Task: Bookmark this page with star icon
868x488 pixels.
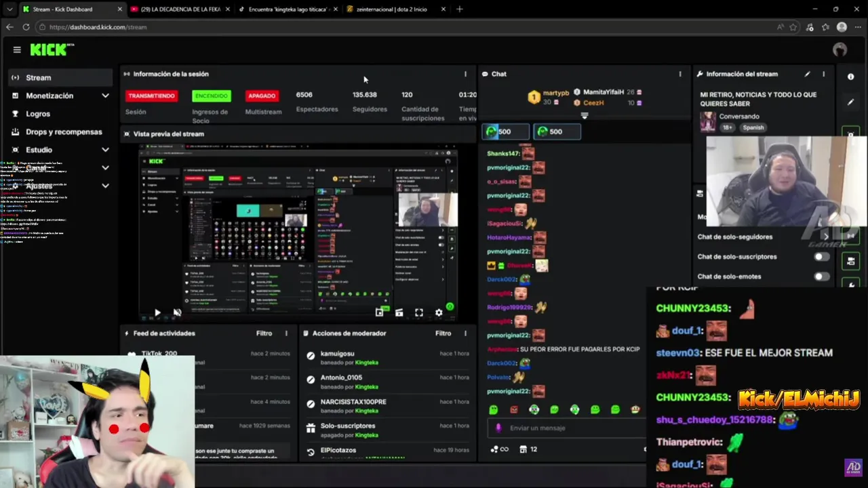Action: click(793, 27)
